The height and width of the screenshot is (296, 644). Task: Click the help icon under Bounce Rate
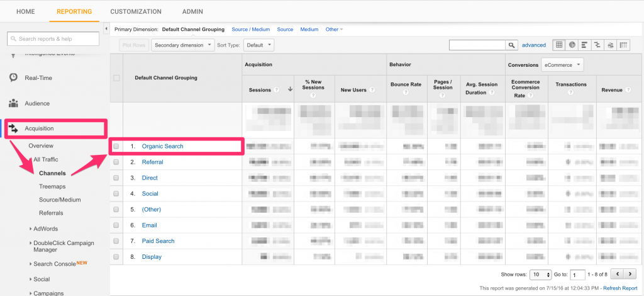pyautogui.click(x=406, y=93)
